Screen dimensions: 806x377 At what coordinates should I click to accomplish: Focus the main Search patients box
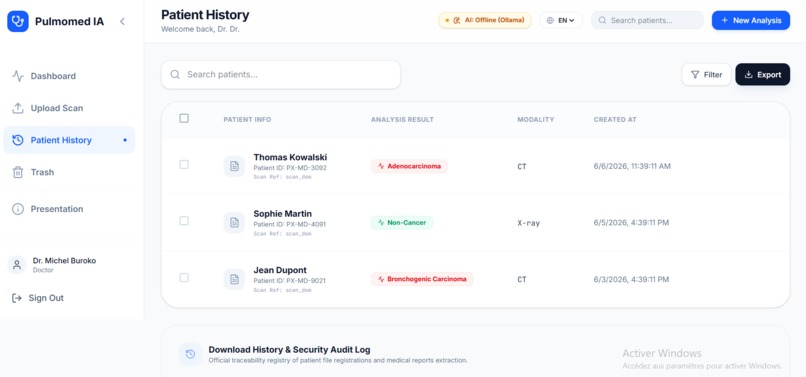pos(281,75)
